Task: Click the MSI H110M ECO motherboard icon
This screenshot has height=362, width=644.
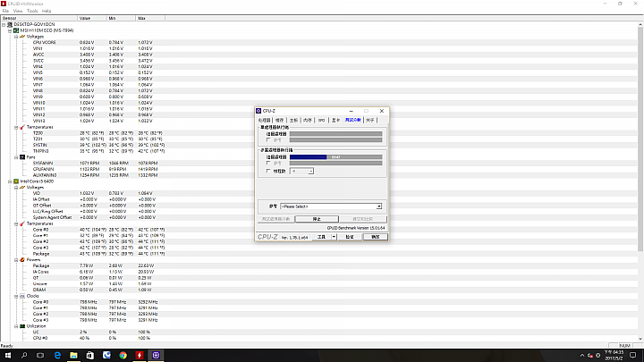Action: tap(16, 30)
